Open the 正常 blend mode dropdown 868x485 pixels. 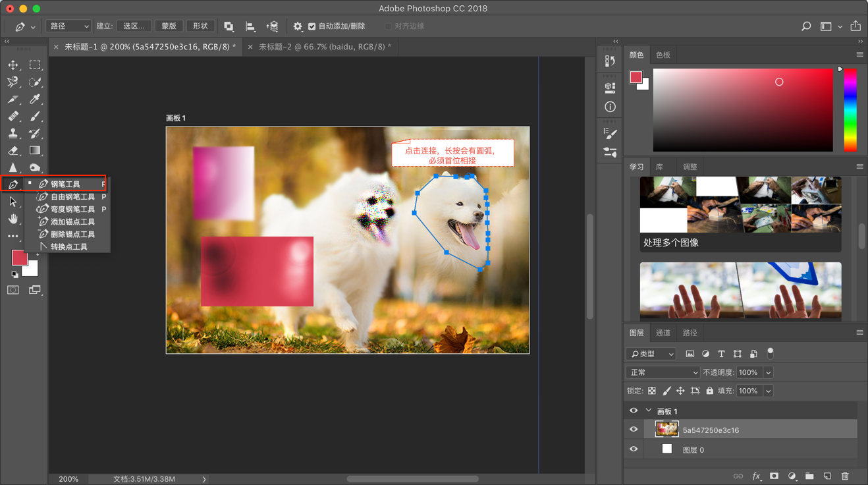pyautogui.click(x=662, y=372)
